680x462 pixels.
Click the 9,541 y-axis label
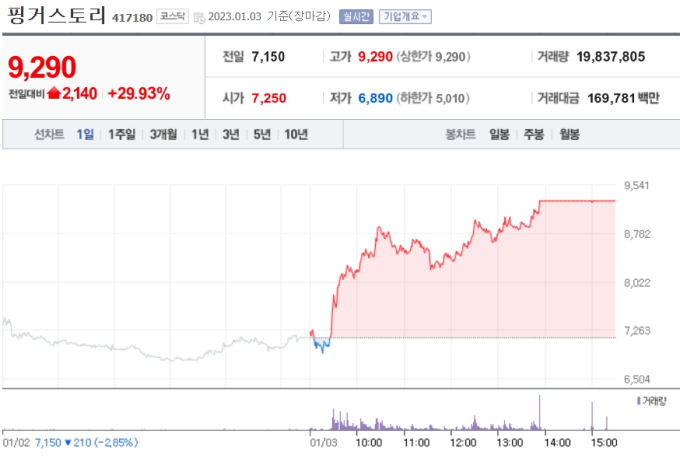click(637, 186)
